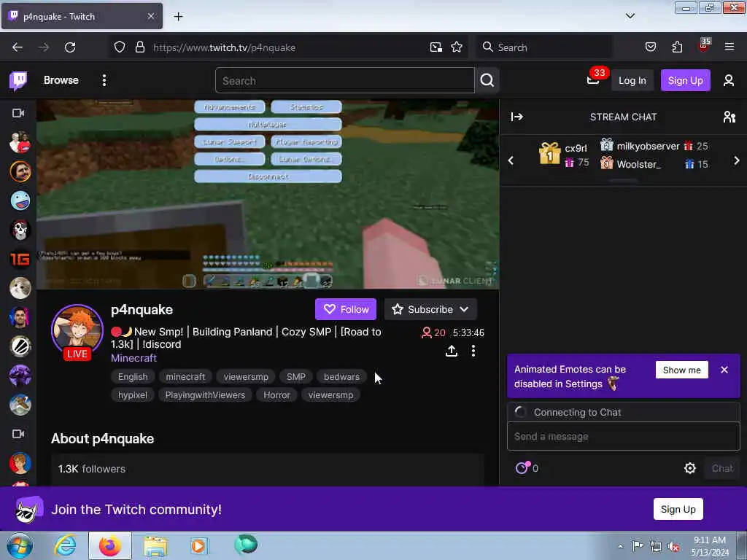Click the SMP tag
The height and width of the screenshot is (560, 747).
(x=296, y=377)
